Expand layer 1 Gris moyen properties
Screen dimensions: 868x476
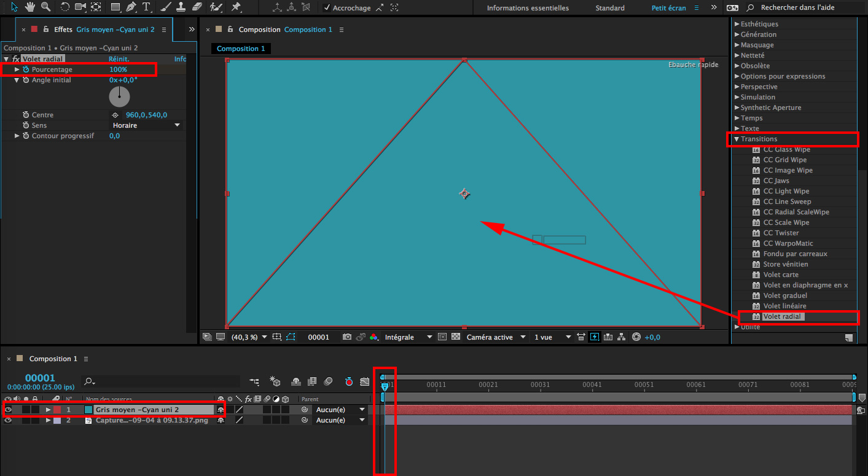[x=49, y=410]
